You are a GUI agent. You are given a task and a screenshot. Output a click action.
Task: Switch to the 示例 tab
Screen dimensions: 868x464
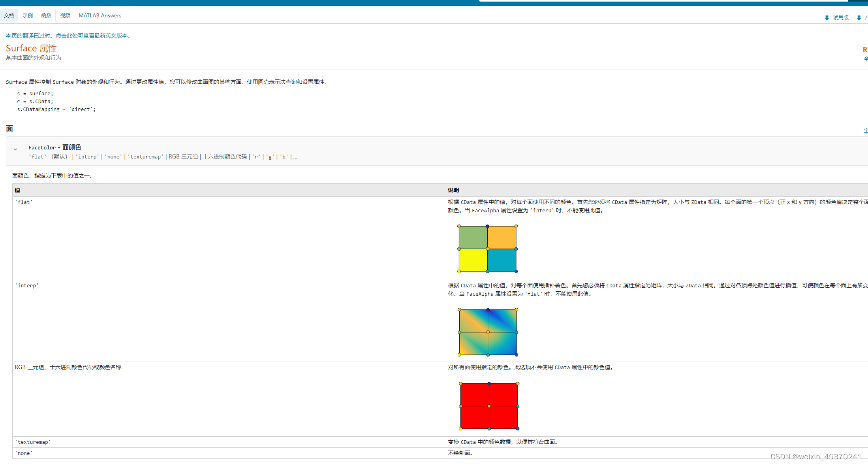(27, 15)
